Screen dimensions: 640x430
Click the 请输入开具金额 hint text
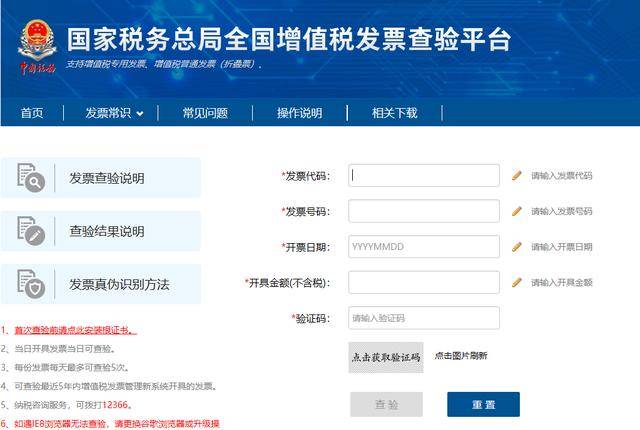click(562, 282)
